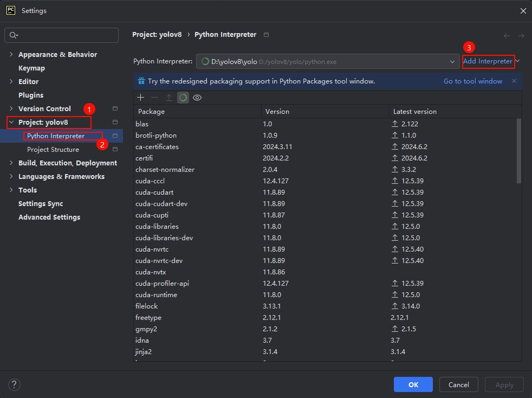Image resolution: width=532 pixels, height=398 pixels.
Task: Select the jinja2 package row
Action: coord(325,351)
